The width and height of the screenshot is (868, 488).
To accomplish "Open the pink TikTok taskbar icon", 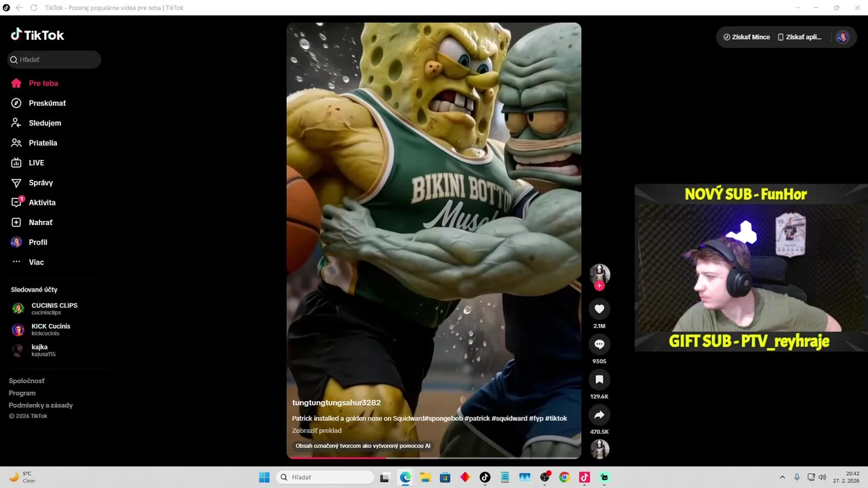I will [584, 477].
